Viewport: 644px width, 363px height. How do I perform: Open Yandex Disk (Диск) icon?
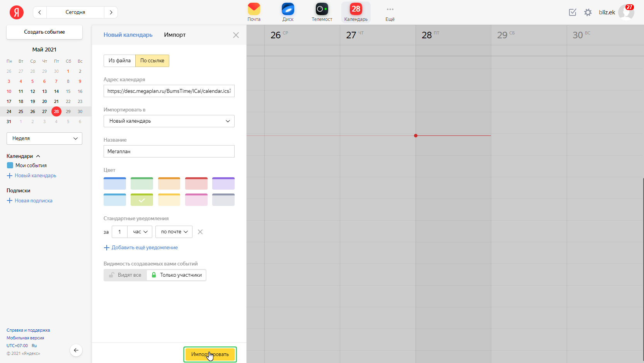288,12
